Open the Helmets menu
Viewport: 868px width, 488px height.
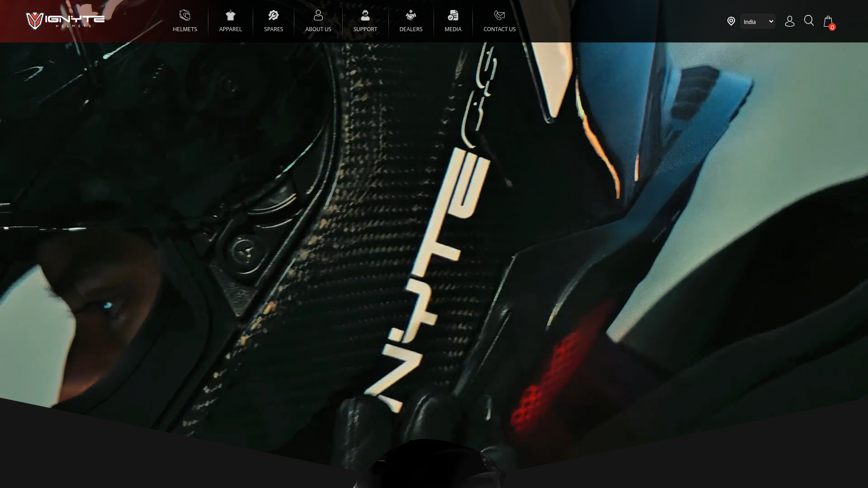tap(185, 29)
